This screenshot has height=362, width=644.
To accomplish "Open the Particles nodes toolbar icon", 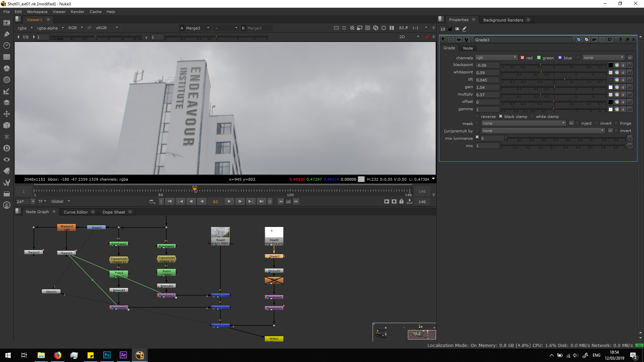I will (x=7, y=137).
